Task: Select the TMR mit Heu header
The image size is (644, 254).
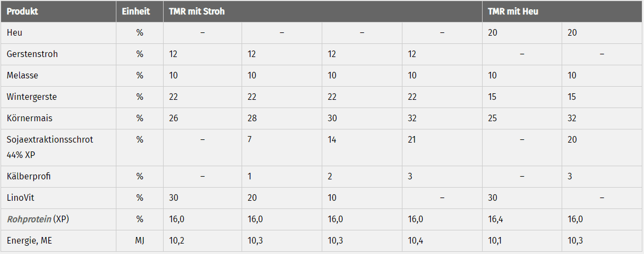Action: tap(513, 11)
